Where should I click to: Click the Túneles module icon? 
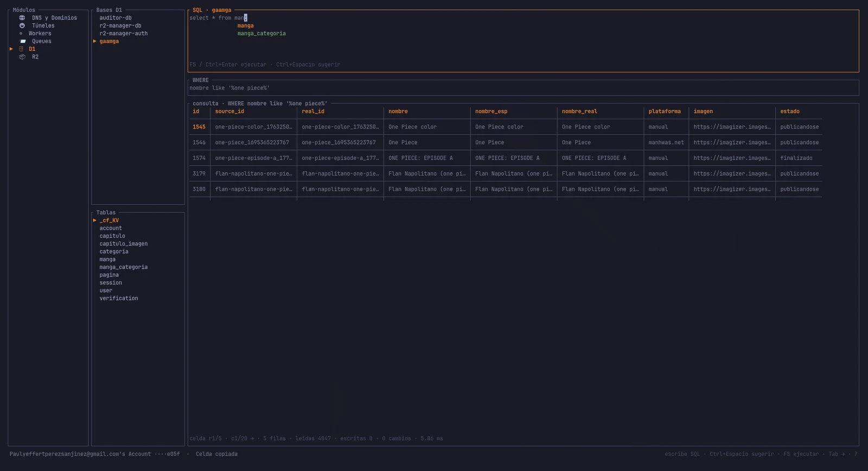[x=22, y=25]
